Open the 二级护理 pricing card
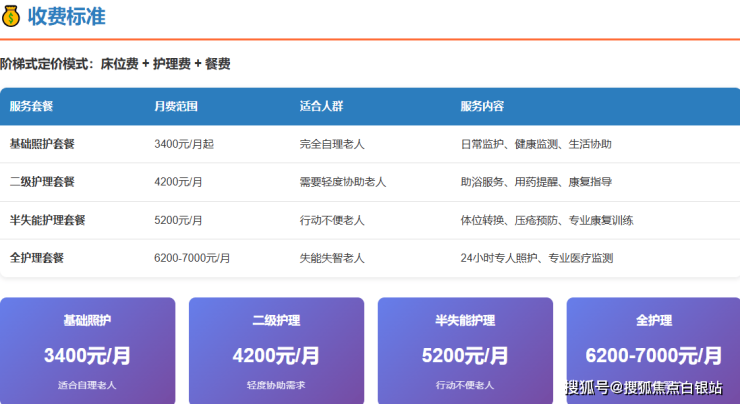Screen dimensions: 740x404 click(276, 350)
